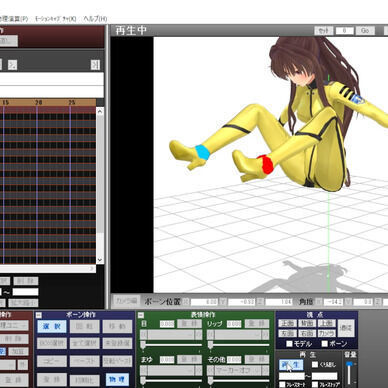Focus the frame number field beside Go
This screenshot has height=388, width=388.
click(344, 31)
